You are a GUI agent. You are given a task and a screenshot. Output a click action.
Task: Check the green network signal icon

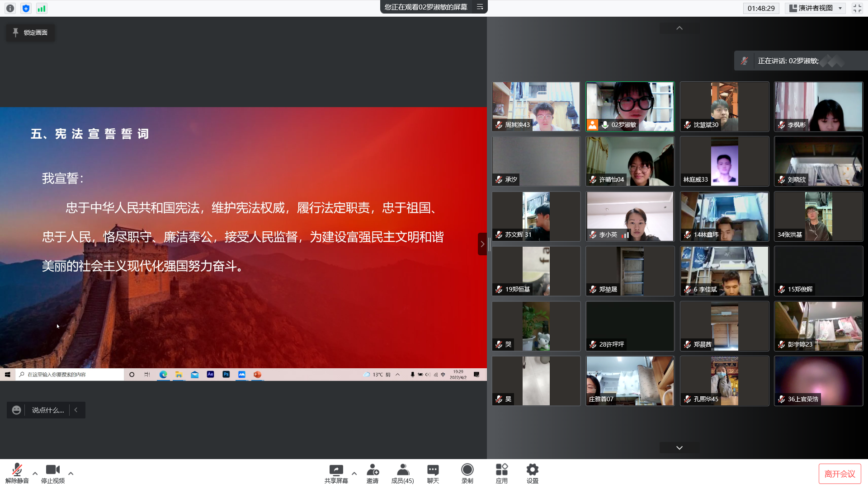pyautogui.click(x=42, y=8)
